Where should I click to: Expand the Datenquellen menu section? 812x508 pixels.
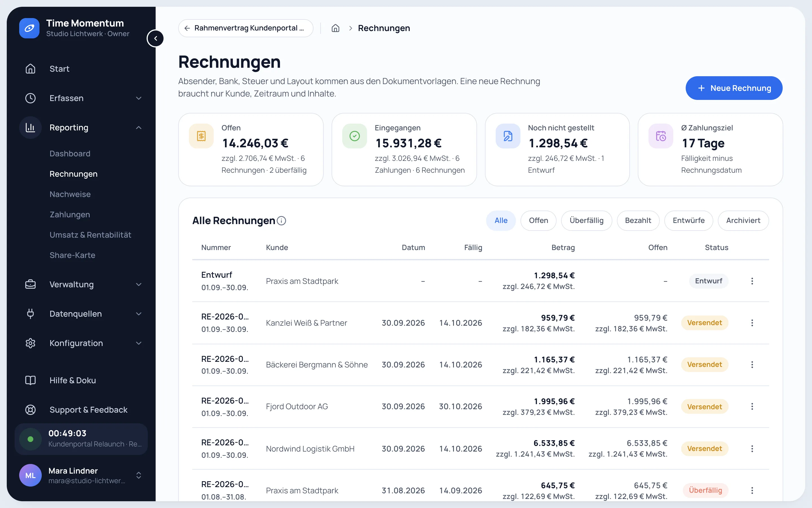coord(139,314)
